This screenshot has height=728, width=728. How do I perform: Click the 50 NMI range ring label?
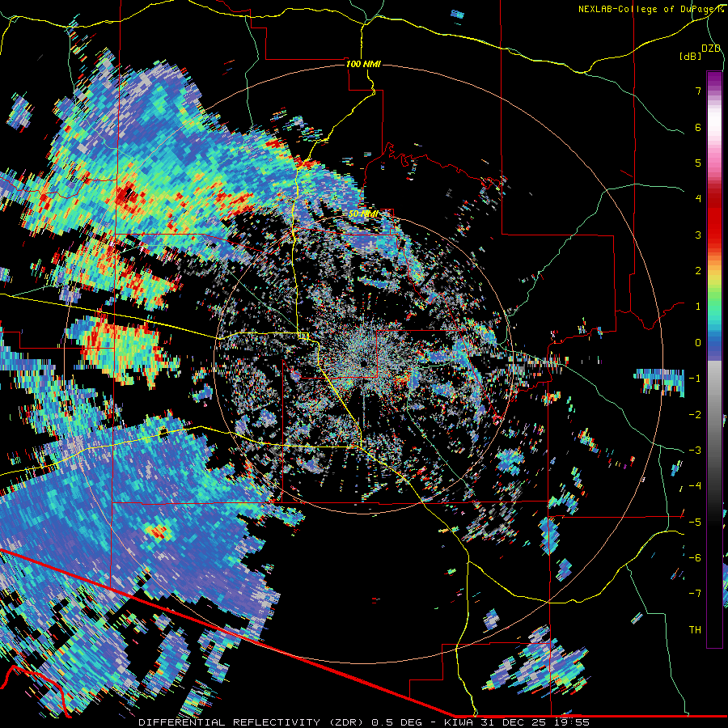pyautogui.click(x=363, y=214)
